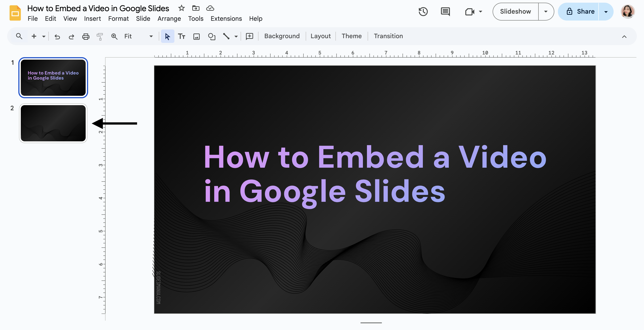Star the presentation
Image resolution: width=644 pixels, height=330 pixels.
pos(181,8)
